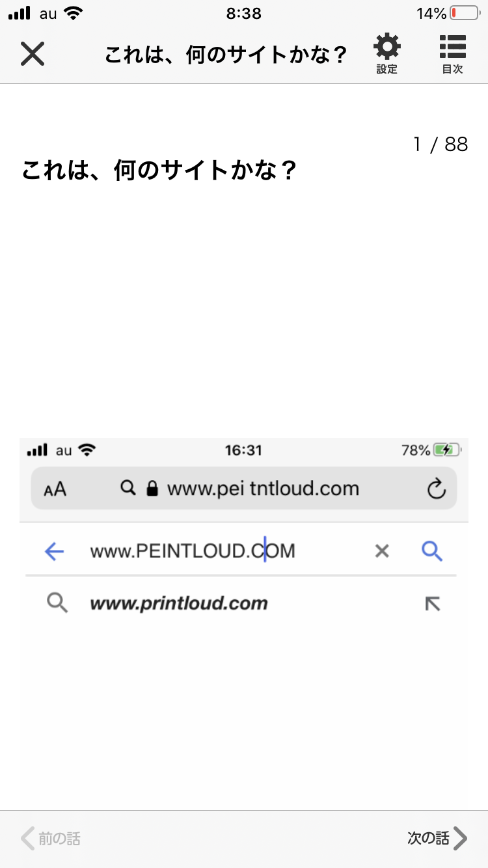This screenshot has width=488, height=868.
Task: Click the diagonal arrow to fill suggestion
Action: (x=432, y=604)
